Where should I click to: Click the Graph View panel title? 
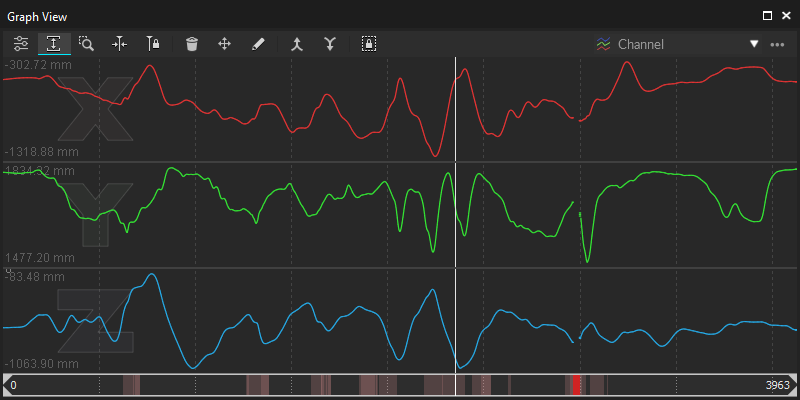click(x=36, y=16)
